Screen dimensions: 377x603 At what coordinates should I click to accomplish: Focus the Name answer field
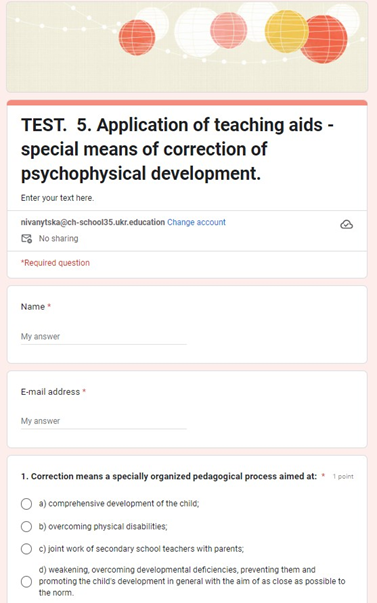(103, 336)
